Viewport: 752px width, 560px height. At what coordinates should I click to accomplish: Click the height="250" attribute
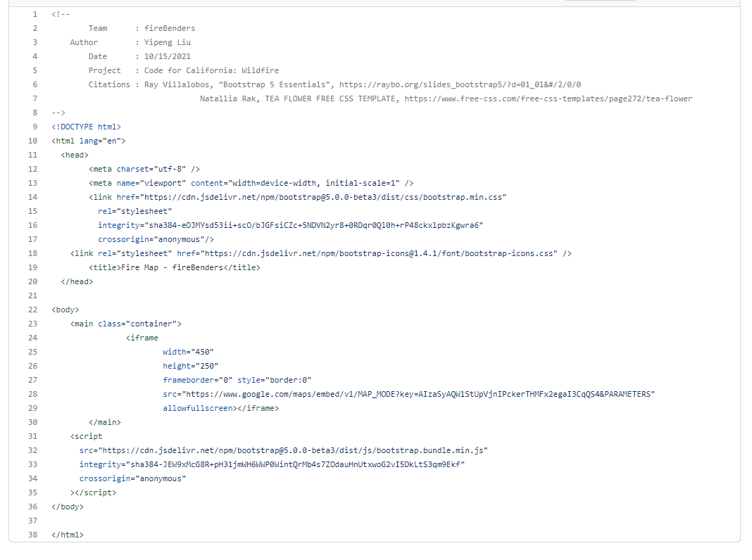191,366
